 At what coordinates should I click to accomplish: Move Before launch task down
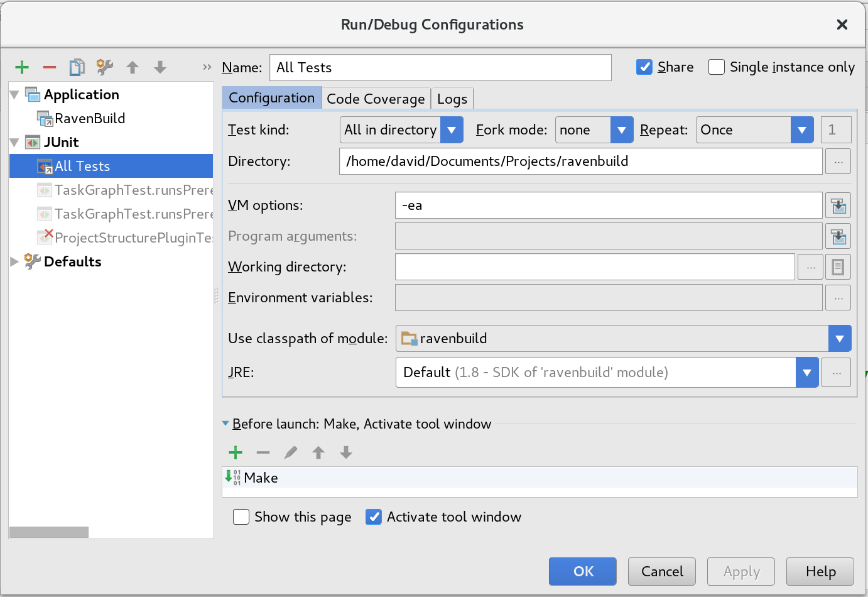(x=346, y=452)
